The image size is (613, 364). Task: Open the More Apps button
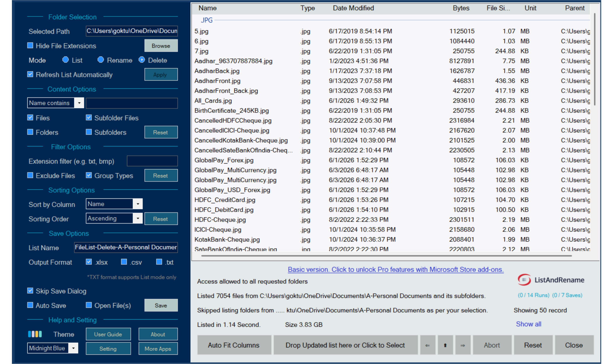point(158,349)
